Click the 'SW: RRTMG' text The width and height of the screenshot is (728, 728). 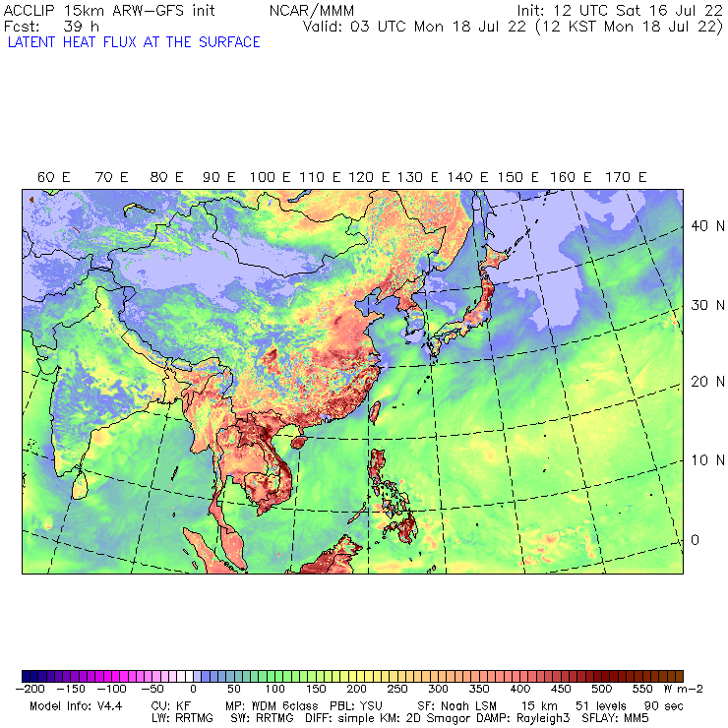pyautogui.click(x=262, y=718)
